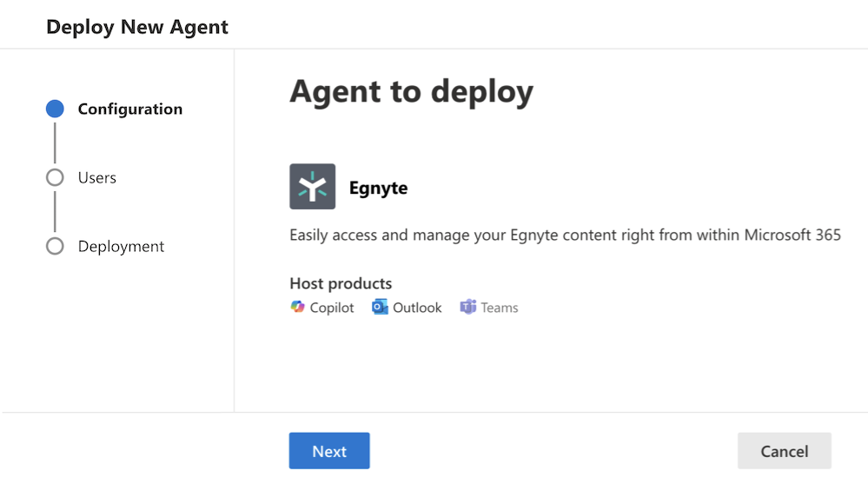Click the Agent to deploy heading
This screenshot has width=868, height=484.
pyautogui.click(x=411, y=92)
